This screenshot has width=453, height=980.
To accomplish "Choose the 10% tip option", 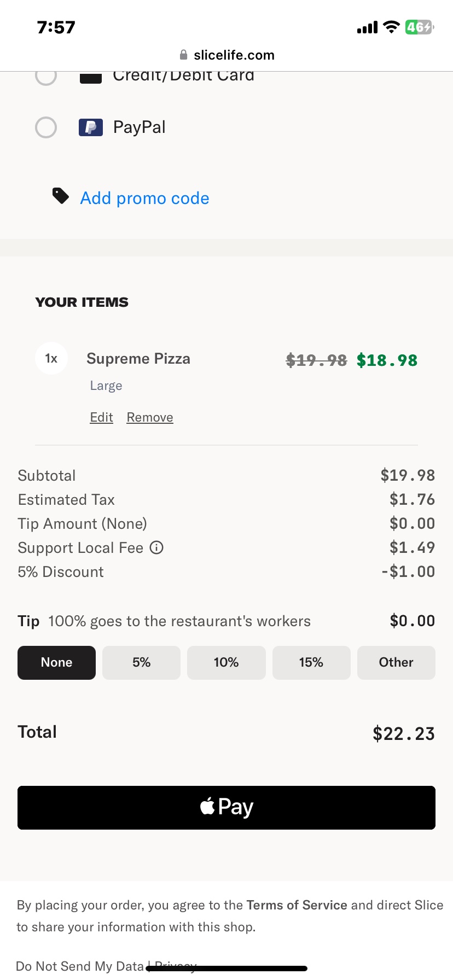I will click(x=226, y=662).
